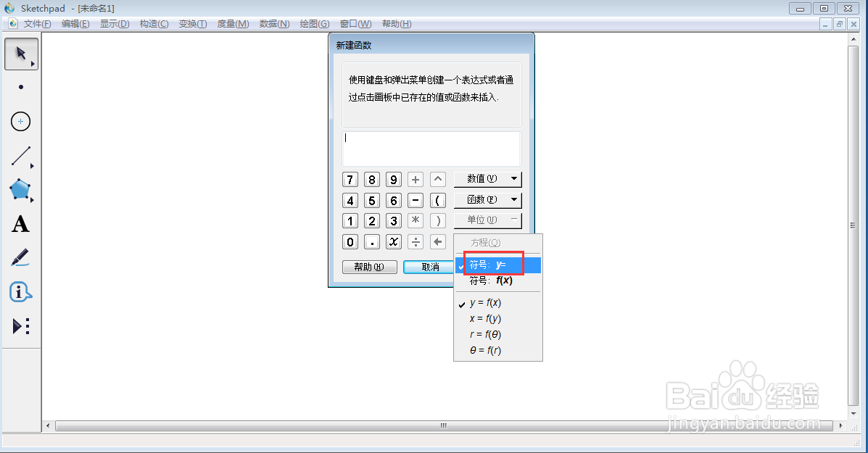Click the scroll left arrow
Viewport: 868px width, 453px height.
point(48,426)
